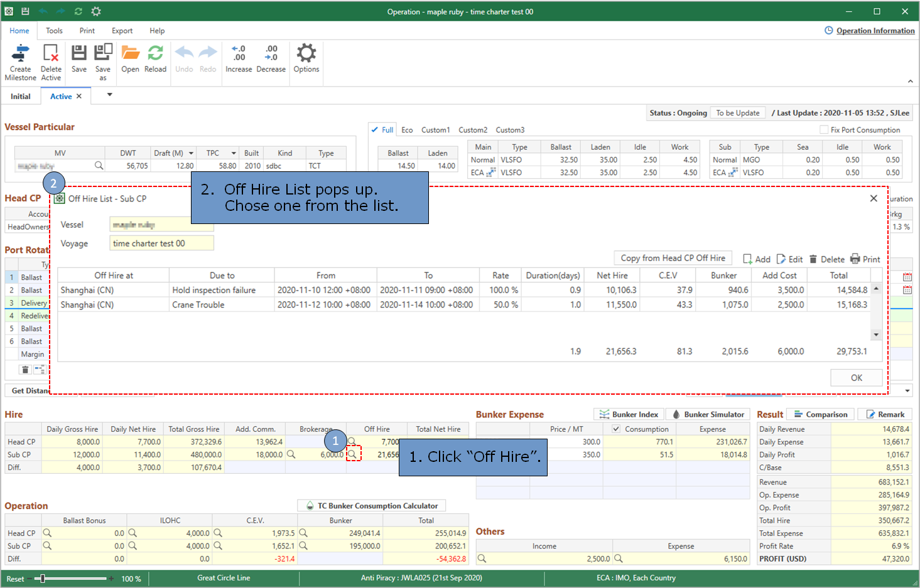Click Increase decimal places icon
Screen dimensions: 920x588
(x=239, y=54)
